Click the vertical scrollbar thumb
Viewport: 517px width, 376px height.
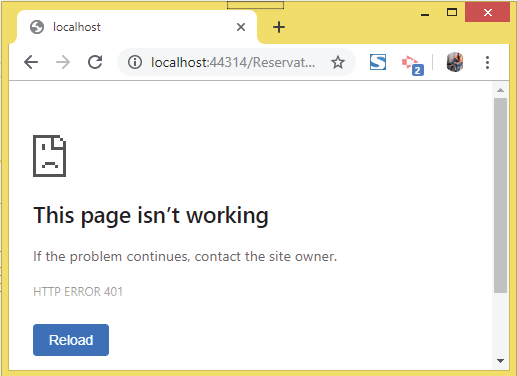point(500,195)
